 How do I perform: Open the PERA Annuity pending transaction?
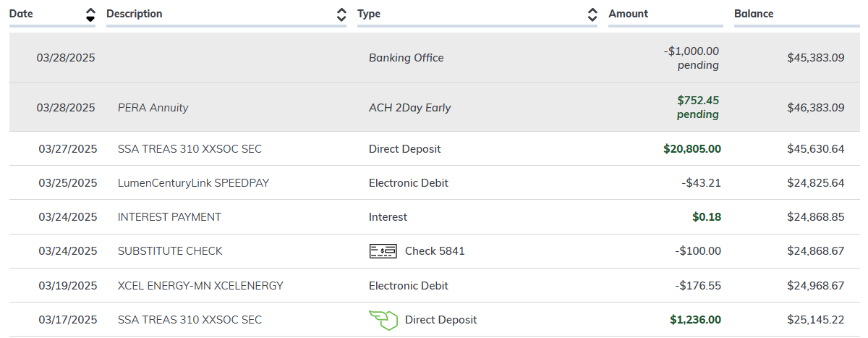(153, 108)
